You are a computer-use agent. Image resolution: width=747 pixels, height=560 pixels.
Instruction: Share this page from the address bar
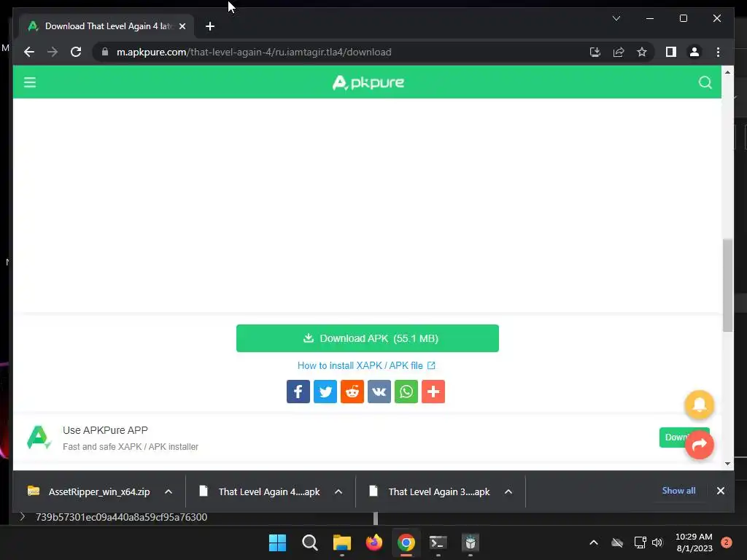619,52
